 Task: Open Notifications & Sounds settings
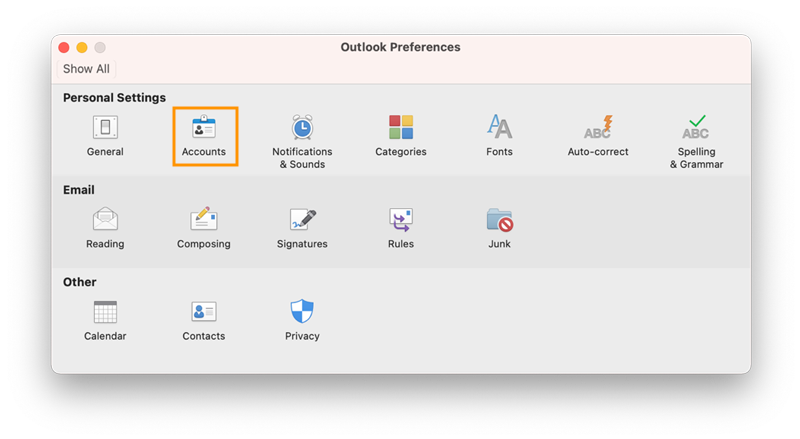(302, 142)
